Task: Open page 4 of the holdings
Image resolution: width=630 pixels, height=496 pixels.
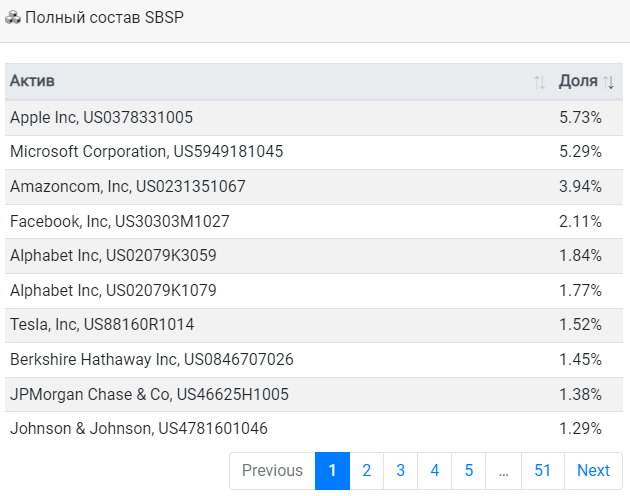Action: pyautogui.click(x=435, y=471)
